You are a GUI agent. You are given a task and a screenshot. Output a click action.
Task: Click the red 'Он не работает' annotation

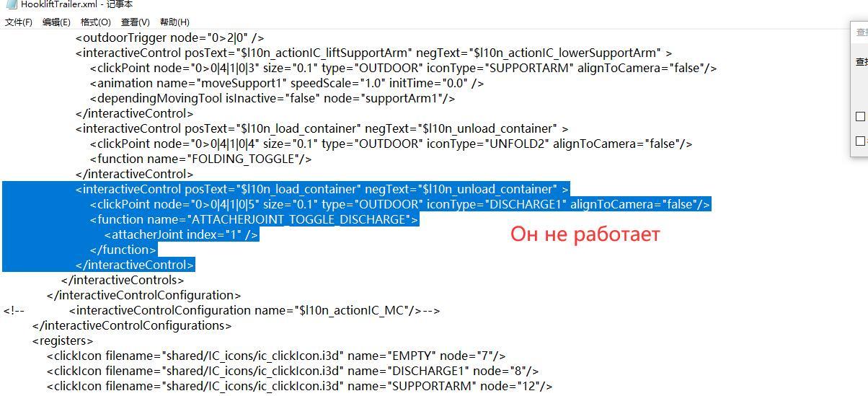pyautogui.click(x=585, y=234)
